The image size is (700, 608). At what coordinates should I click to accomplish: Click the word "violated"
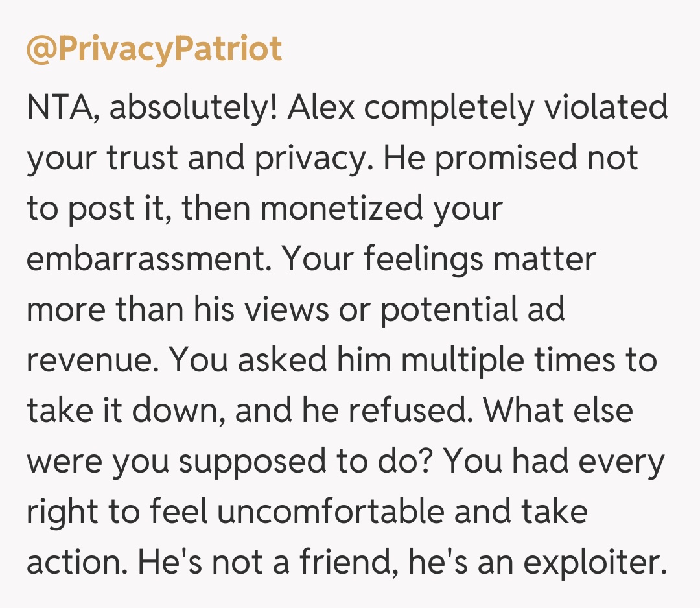coord(605,108)
